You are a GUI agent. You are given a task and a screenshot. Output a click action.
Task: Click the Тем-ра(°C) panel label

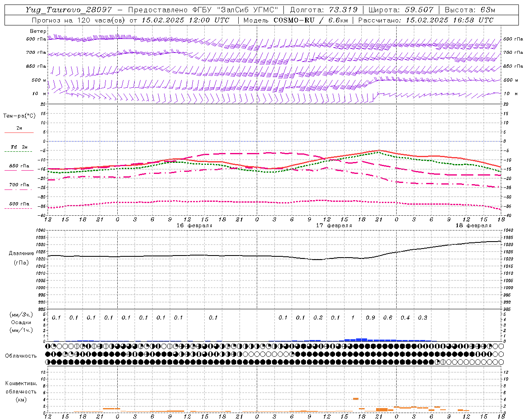[19, 116]
